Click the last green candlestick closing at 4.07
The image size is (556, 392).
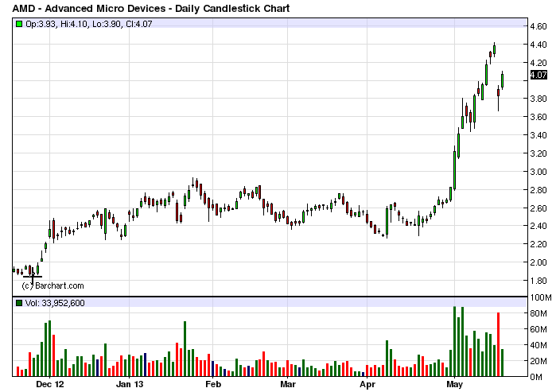click(x=502, y=80)
